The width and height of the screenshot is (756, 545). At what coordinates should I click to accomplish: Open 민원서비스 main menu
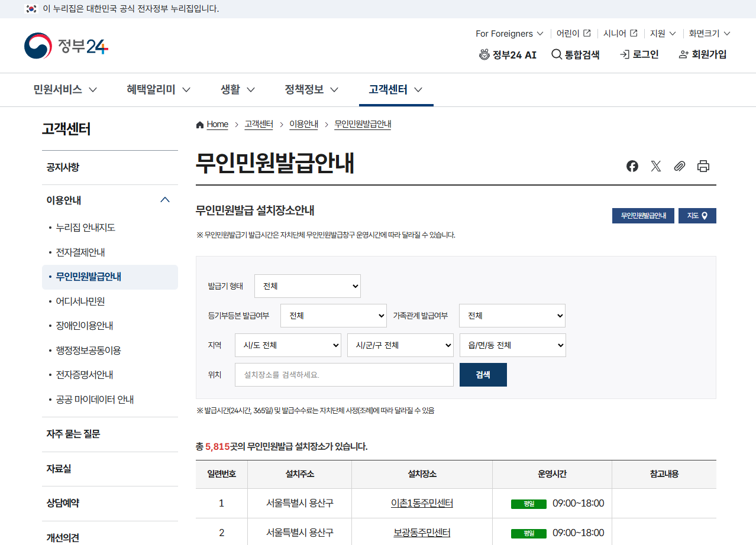tap(65, 90)
